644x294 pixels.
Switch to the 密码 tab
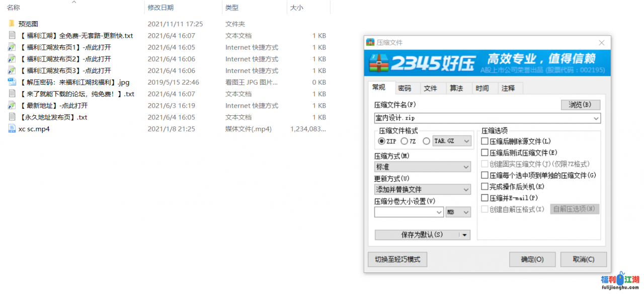405,88
